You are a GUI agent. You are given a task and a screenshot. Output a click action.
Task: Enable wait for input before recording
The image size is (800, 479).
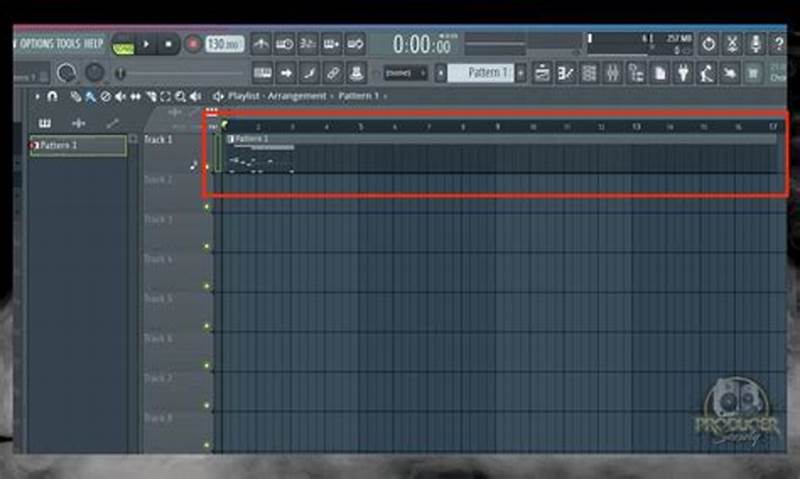(x=284, y=44)
